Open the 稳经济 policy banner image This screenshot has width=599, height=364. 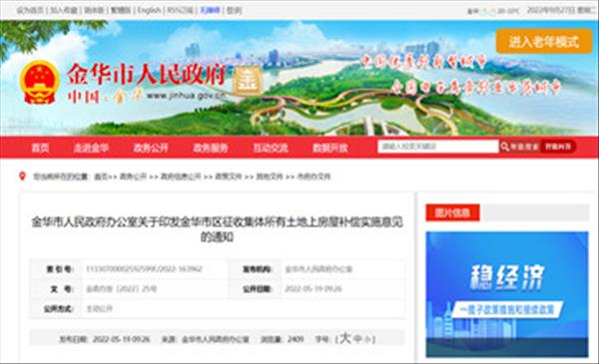click(x=507, y=294)
